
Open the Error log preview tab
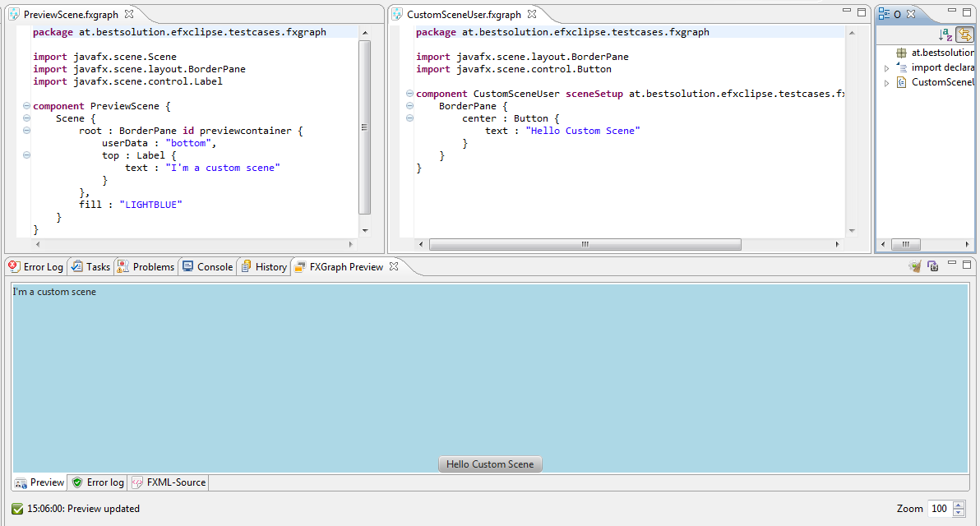(x=98, y=482)
